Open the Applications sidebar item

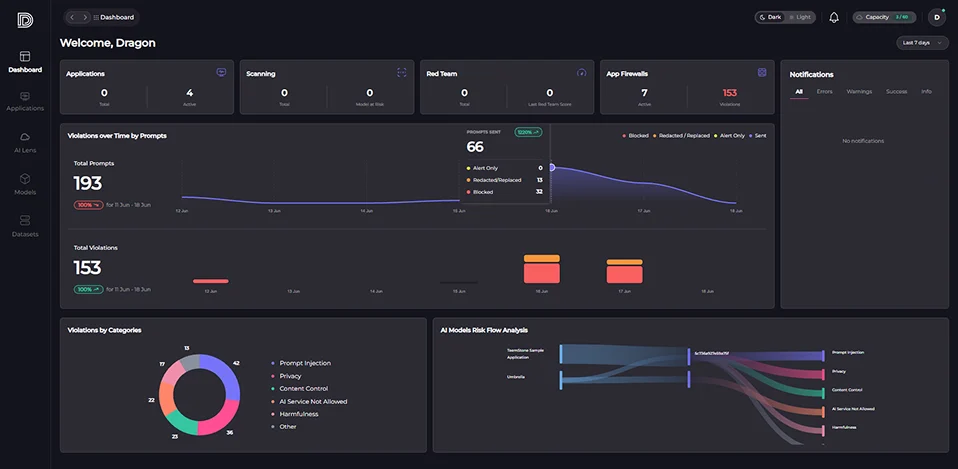[x=25, y=101]
